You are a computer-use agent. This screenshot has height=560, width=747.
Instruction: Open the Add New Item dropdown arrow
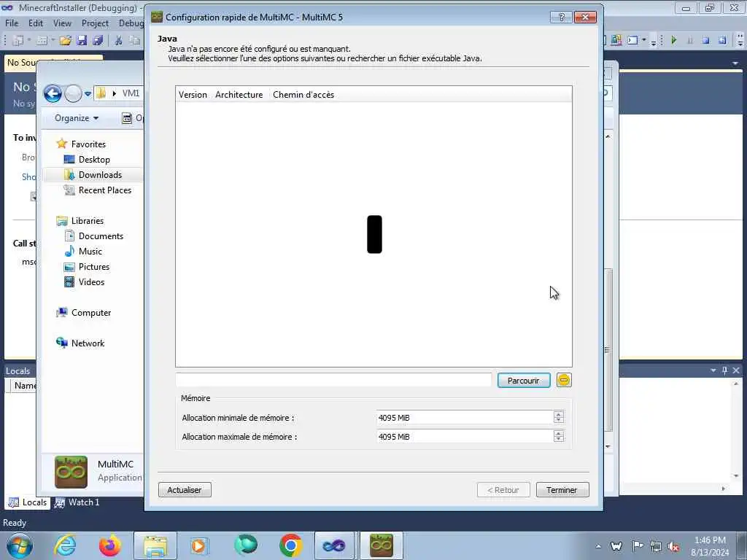coord(53,41)
